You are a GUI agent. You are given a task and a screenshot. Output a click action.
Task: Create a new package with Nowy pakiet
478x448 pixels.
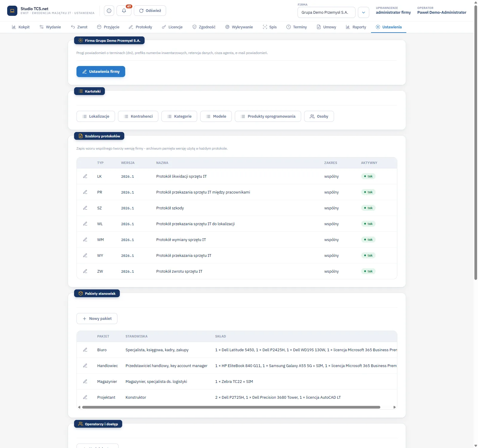coord(97,319)
